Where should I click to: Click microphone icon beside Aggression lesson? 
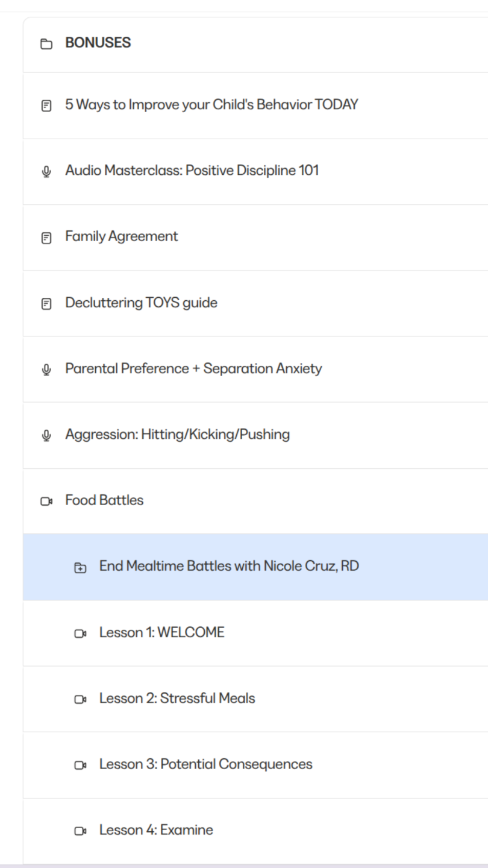pos(46,435)
